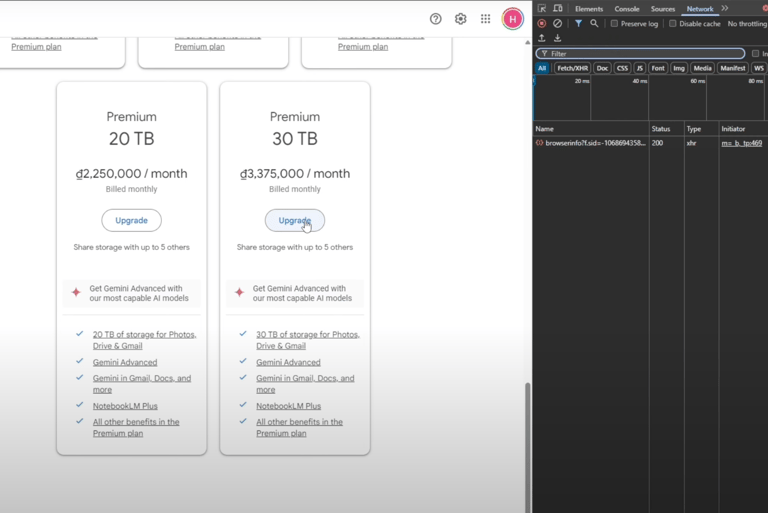The height and width of the screenshot is (513, 768).
Task: Click the Gemini sparkle icon in 20 TB card
Action: 76,293
